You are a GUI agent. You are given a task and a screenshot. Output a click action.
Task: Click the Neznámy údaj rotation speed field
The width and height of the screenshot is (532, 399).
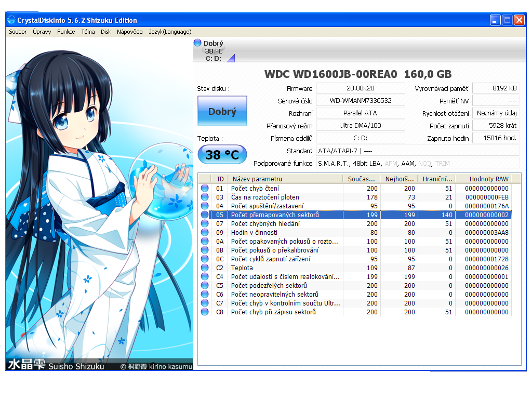(x=496, y=113)
